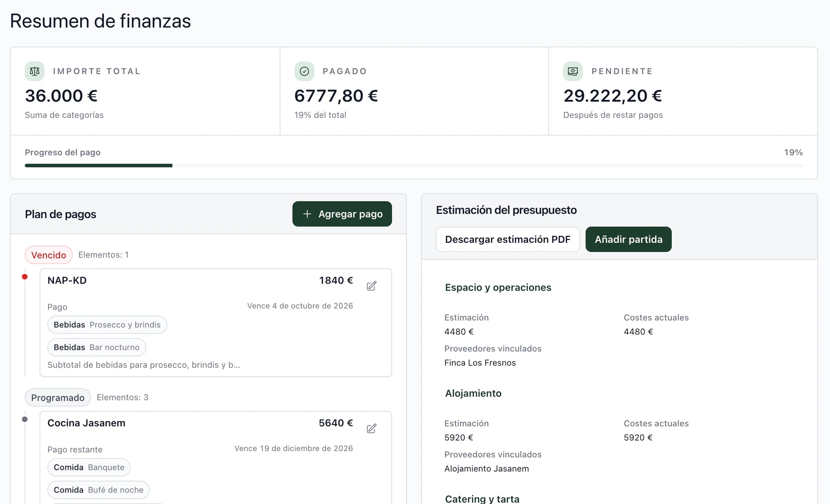Edit the NAP-KD payment using pencil icon
830x504 pixels.
(371, 286)
